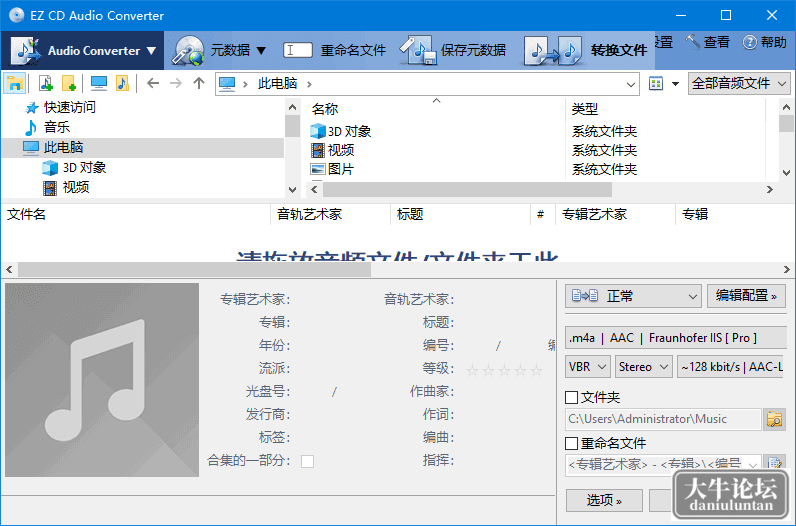Select 视频 in the folder tree
This screenshot has width=796, height=526.
76,187
